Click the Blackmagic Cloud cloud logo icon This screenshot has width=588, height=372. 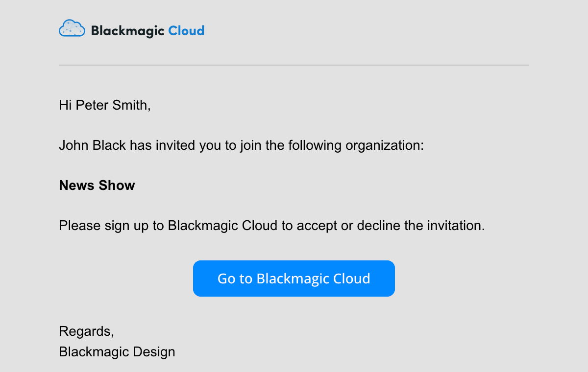(73, 28)
